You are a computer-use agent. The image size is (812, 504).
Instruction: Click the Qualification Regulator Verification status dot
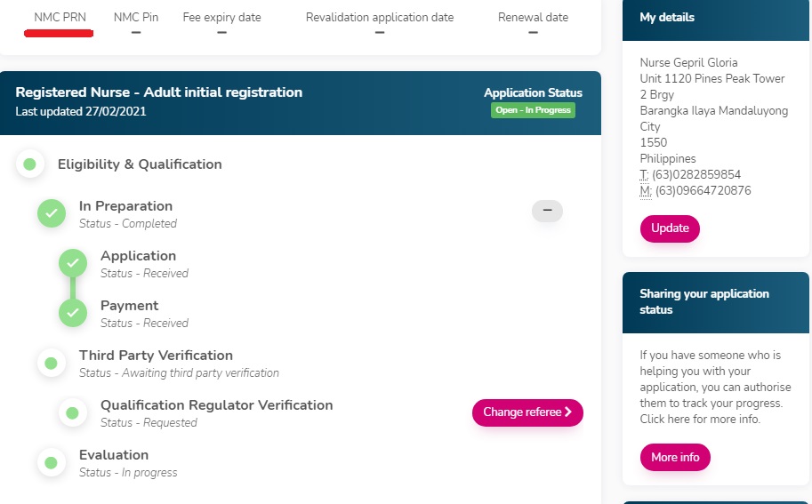click(73, 412)
